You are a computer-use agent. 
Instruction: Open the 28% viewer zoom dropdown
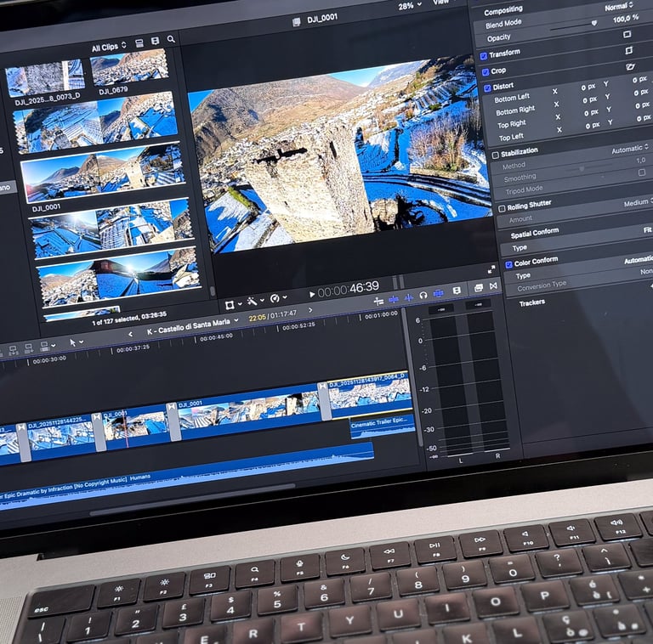[410, 6]
